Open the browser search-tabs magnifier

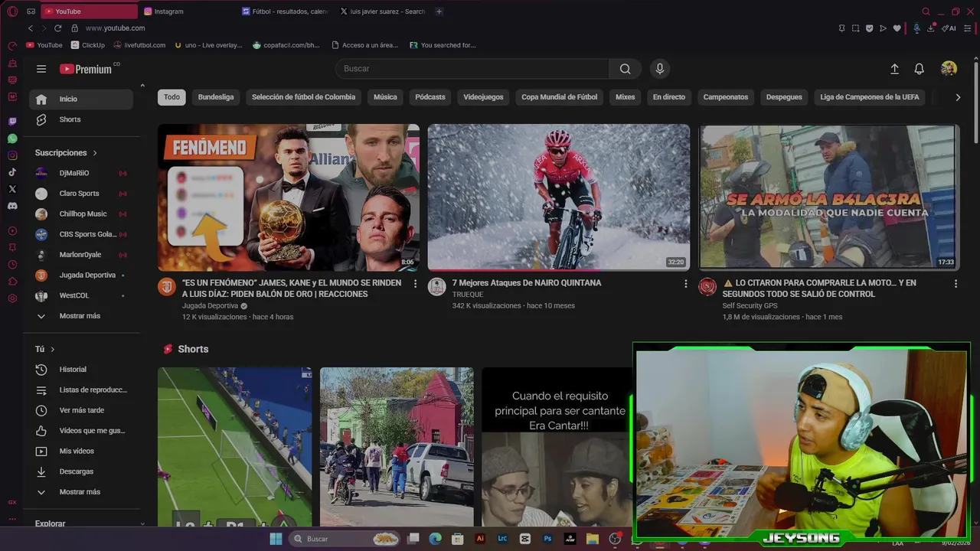pyautogui.click(x=926, y=11)
